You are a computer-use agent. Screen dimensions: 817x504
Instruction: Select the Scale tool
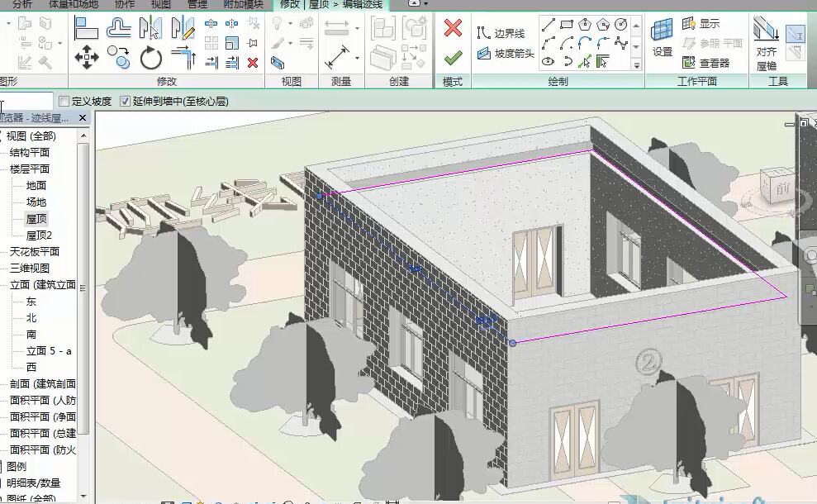(232, 43)
